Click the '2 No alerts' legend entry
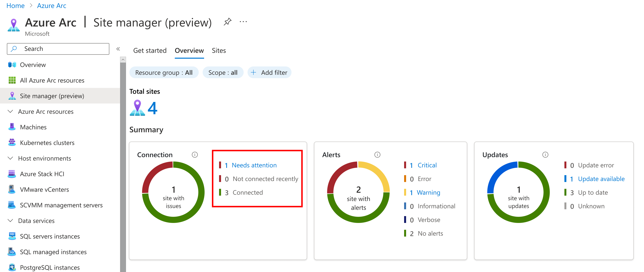 pyautogui.click(x=423, y=233)
